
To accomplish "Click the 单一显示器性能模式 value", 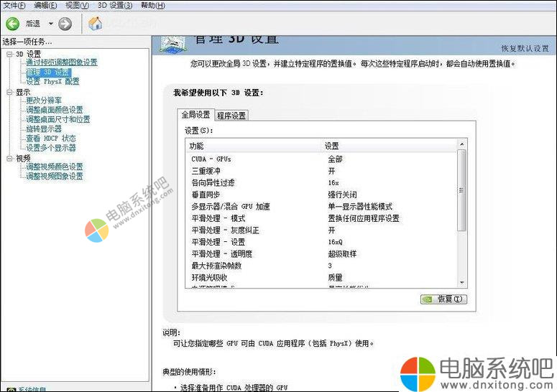I will 360,207.
